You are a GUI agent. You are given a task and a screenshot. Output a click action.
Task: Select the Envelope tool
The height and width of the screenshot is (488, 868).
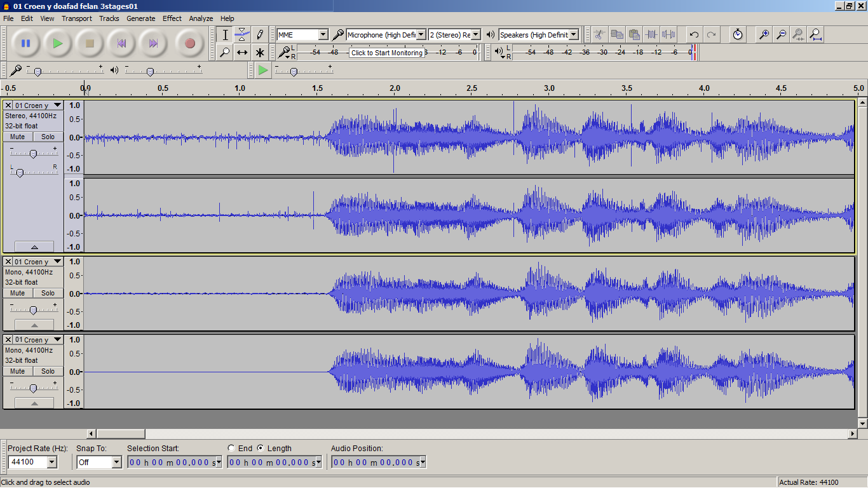click(242, 35)
